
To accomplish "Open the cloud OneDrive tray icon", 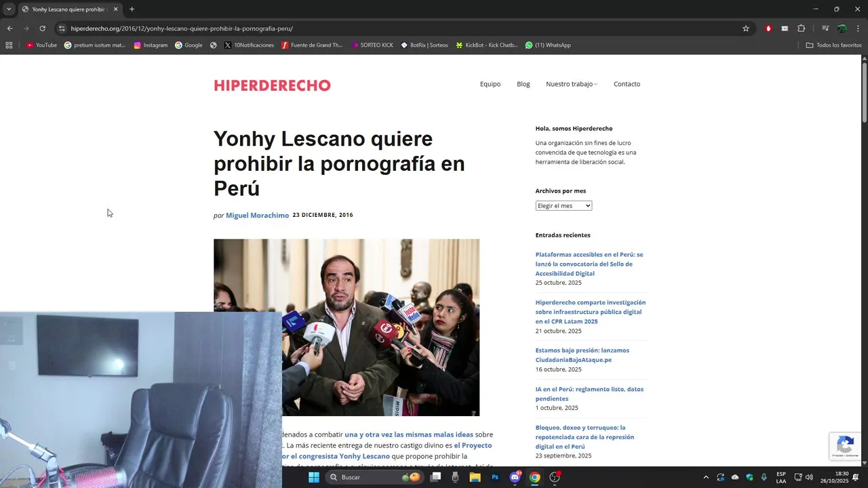I will 735,477.
